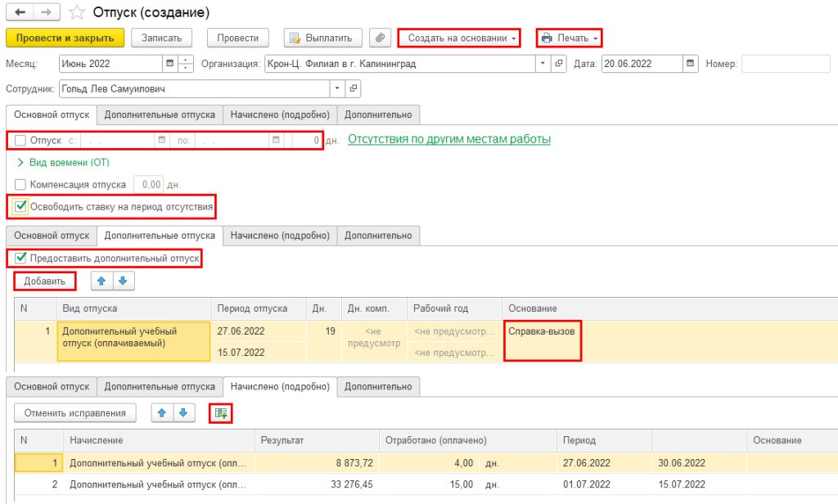Add document to favorites with the star icon

pyautogui.click(x=77, y=12)
